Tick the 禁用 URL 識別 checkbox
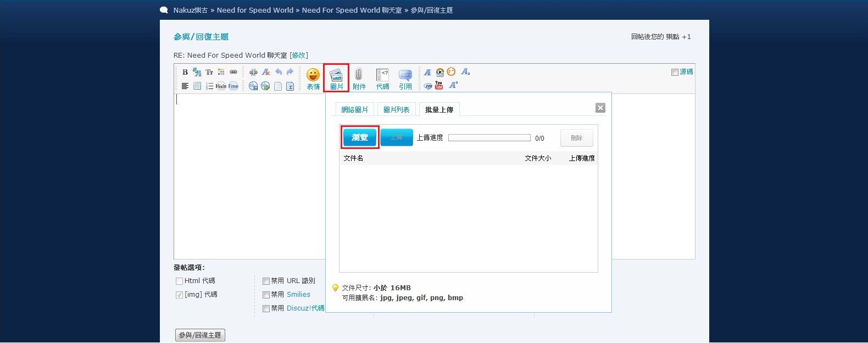 [266, 281]
